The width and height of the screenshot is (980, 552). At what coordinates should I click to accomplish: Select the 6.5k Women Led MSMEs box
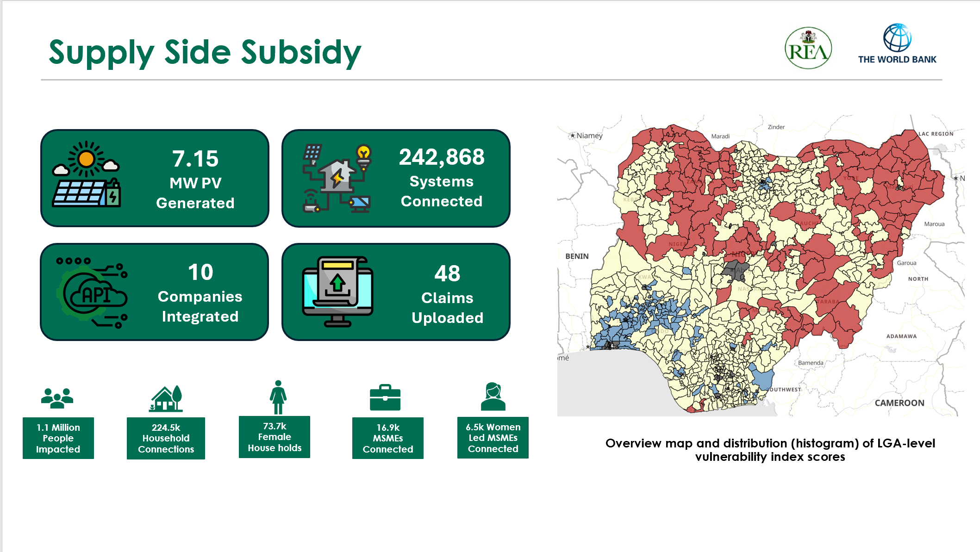click(493, 438)
